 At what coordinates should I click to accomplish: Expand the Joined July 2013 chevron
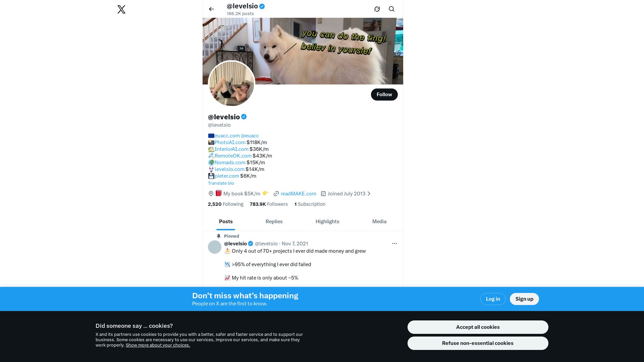click(x=369, y=194)
